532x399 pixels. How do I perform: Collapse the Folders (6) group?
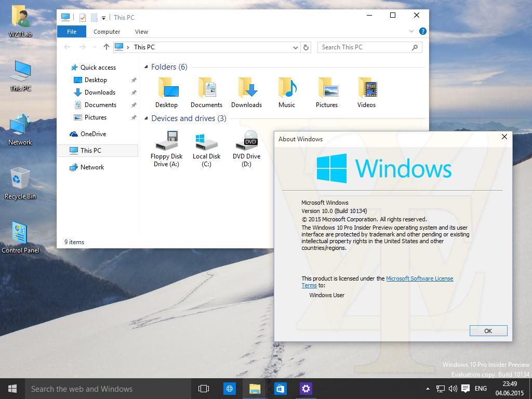146,67
